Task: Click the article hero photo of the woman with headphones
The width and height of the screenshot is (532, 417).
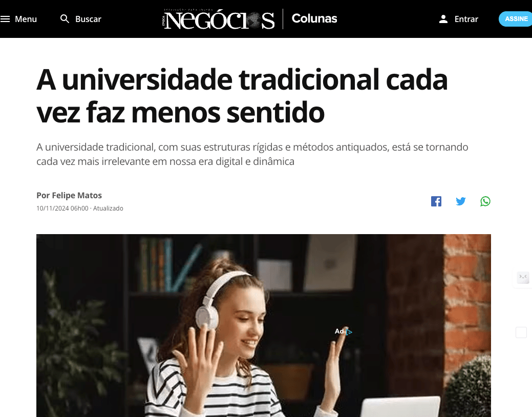Action: [264, 325]
